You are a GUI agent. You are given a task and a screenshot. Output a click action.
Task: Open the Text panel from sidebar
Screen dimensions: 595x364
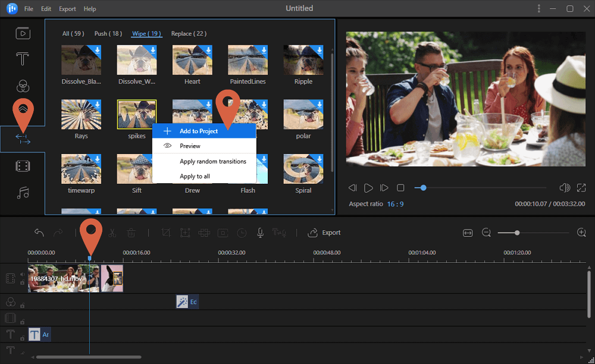coord(23,59)
